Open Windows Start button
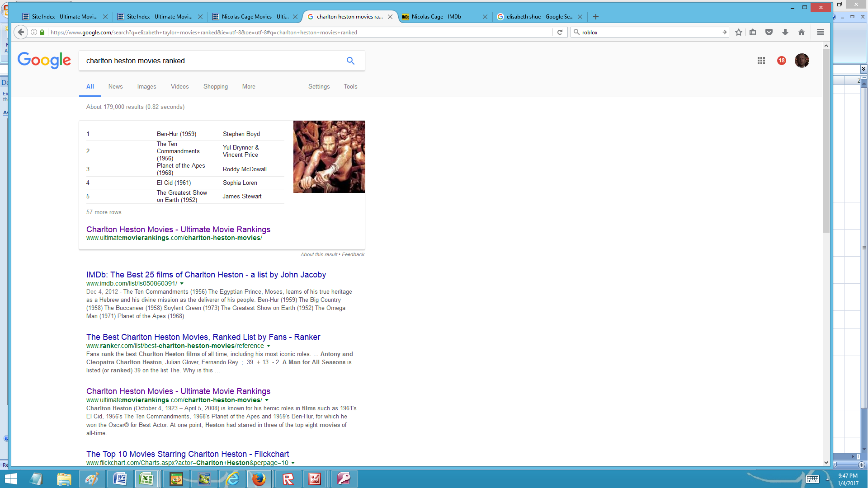Image resolution: width=868 pixels, height=488 pixels. coord(10,479)
